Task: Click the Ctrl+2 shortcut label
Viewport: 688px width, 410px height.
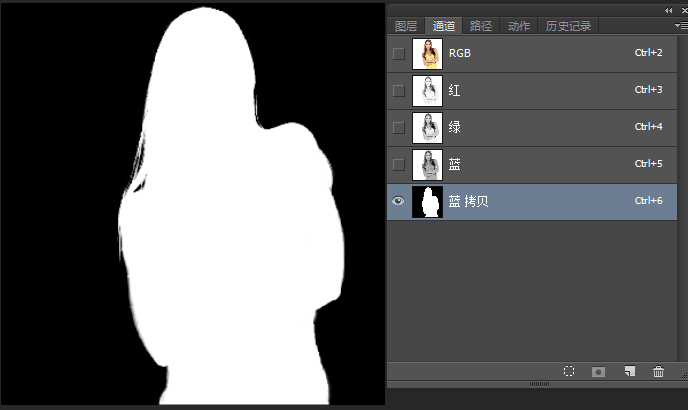Action: pyautogui.click(x=649, y=53)
